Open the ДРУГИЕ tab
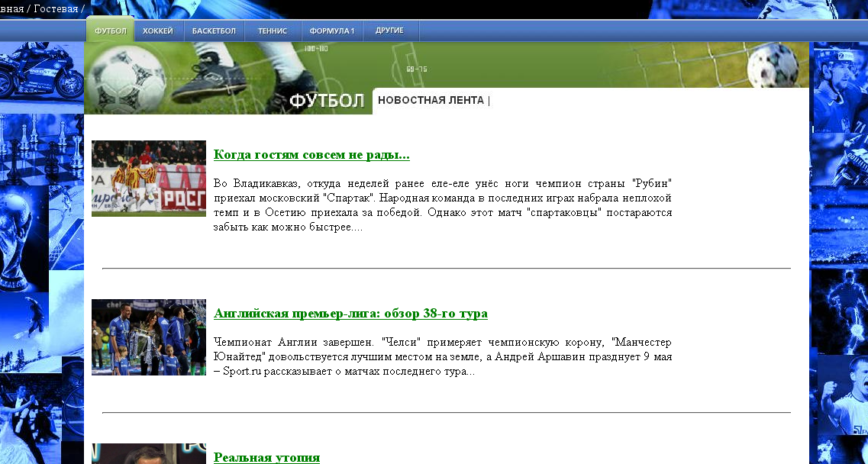Image resolution: width=868 pixels, height=464 pixels. [x=389, y=31]
